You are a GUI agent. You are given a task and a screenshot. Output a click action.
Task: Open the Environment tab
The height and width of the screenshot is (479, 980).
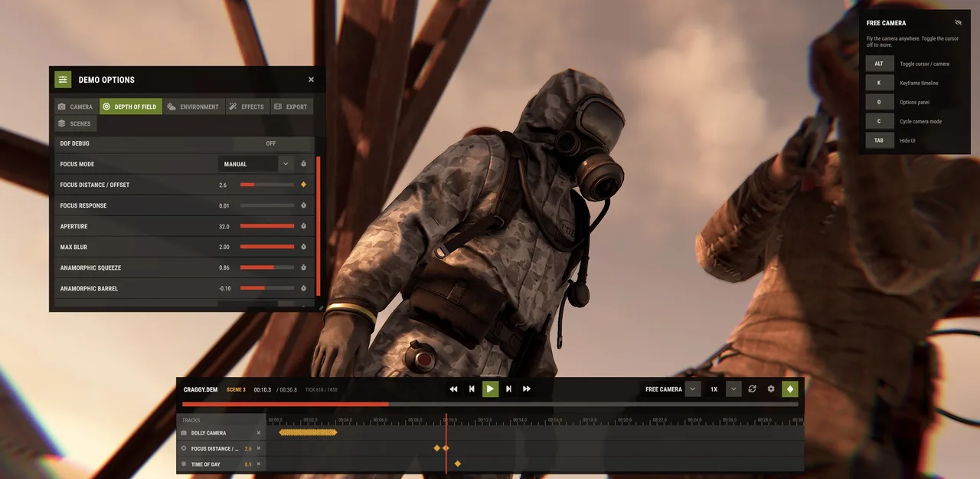194,107
